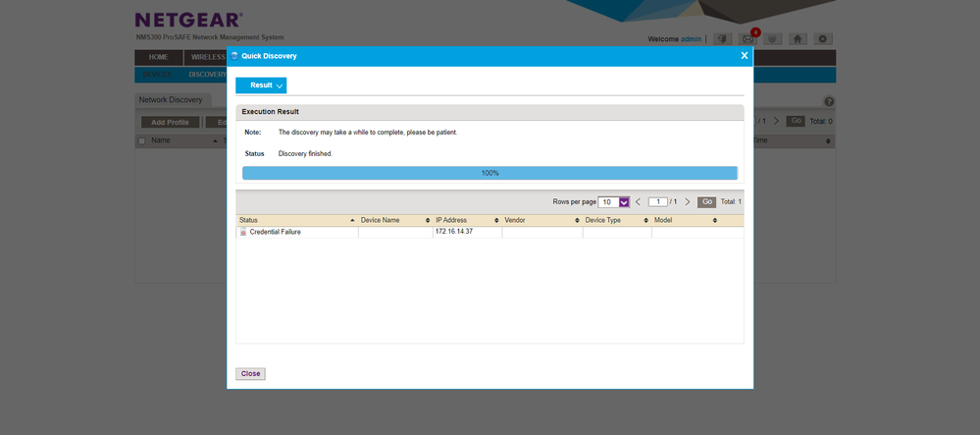Click the shield security icon in header

773,39
